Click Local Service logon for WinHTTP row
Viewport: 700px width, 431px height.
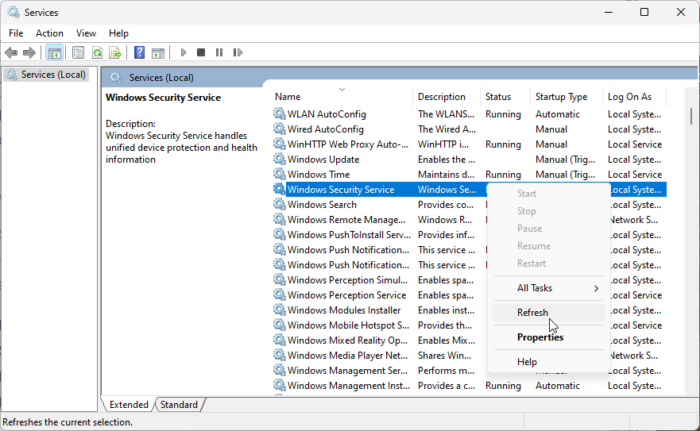tap(634, 145)
